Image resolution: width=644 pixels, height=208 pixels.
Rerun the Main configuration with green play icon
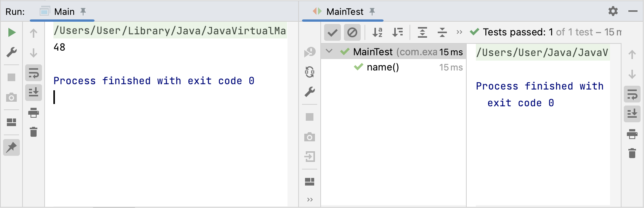[12, 32]
